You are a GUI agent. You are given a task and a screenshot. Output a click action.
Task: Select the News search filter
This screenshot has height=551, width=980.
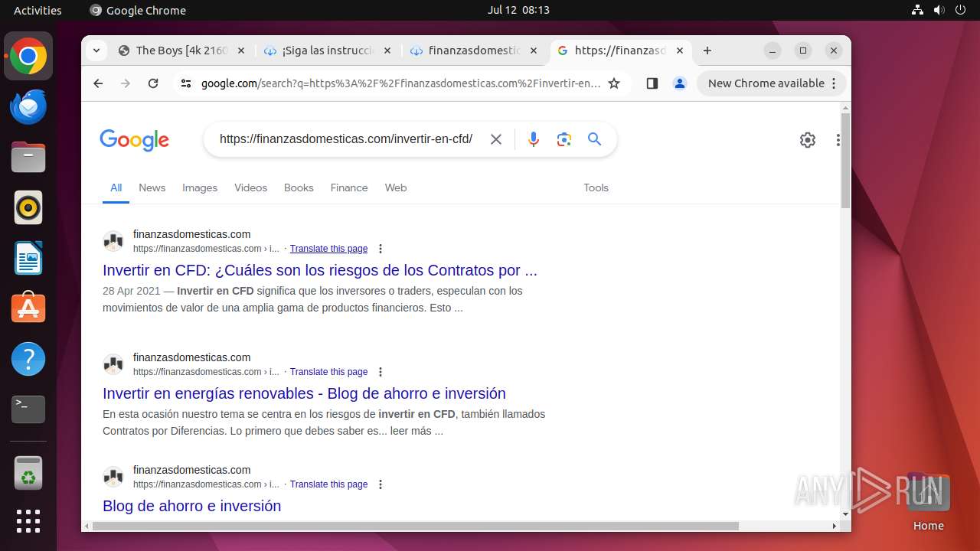[x=152, y=187]
